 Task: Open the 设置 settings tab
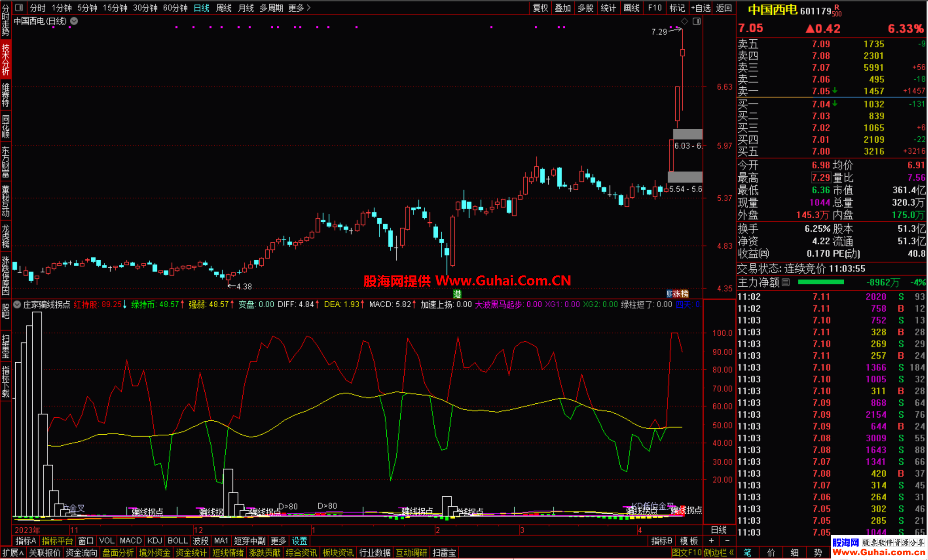tap(299, 541)
